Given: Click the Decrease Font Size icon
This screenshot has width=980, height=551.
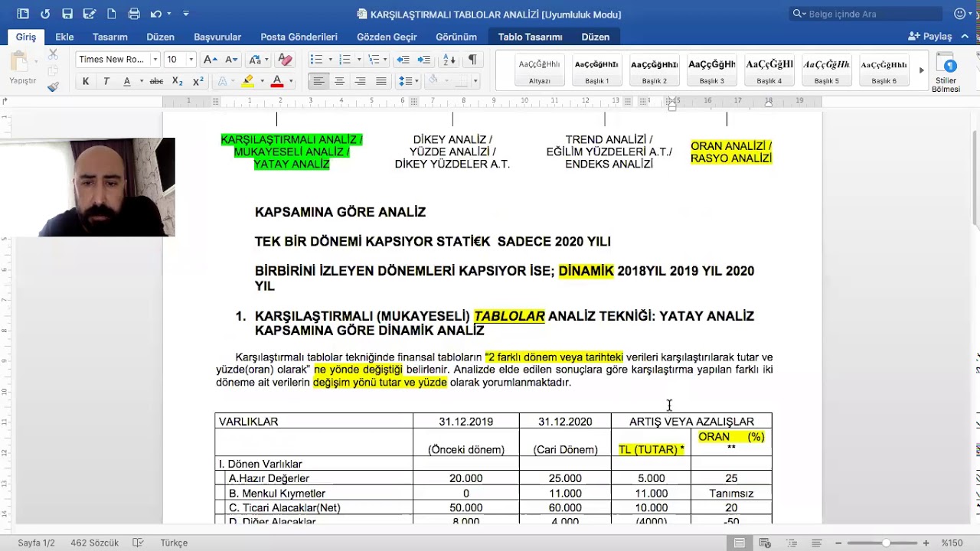Looking at the screenshot, I should click(231, 60).
